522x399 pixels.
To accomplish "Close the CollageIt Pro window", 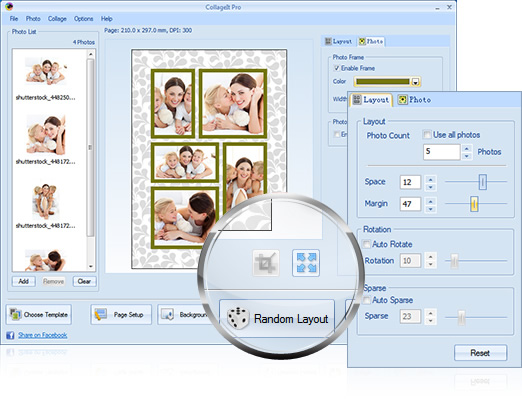I will coord(449,7).
